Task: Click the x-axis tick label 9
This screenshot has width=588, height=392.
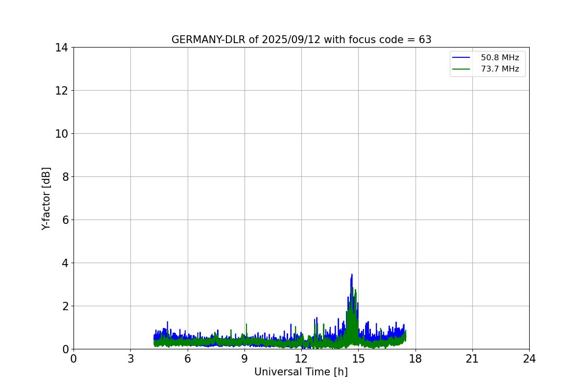Action: pos(245,359)
